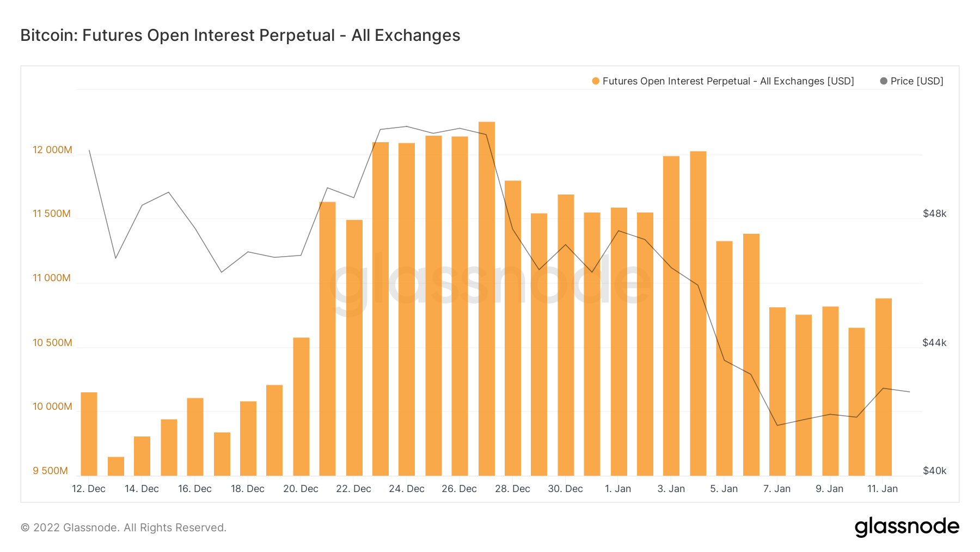Toggle the Futures Open Interest Perpetual legend label
Image resolution: width=980 pixels, height=552 pixels.
[728, 81]
